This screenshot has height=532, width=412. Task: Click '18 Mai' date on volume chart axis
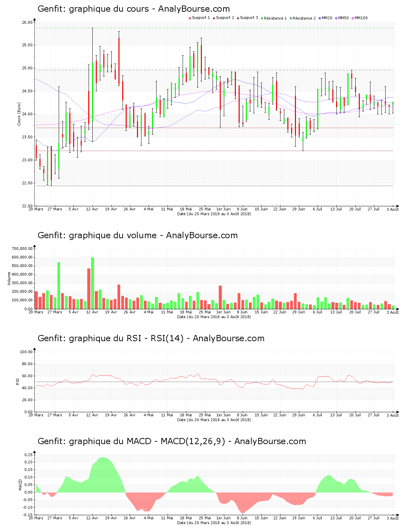click(x=186, y=312)
